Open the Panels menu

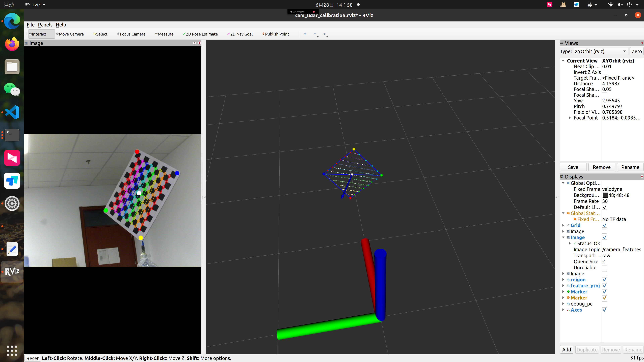(x=45, y=24)
